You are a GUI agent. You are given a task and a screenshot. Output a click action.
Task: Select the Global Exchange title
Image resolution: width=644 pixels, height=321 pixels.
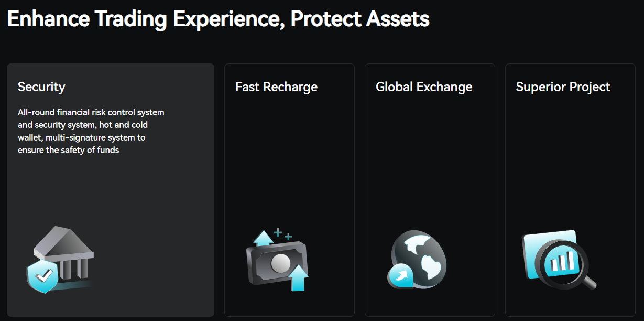click(424, 87)
